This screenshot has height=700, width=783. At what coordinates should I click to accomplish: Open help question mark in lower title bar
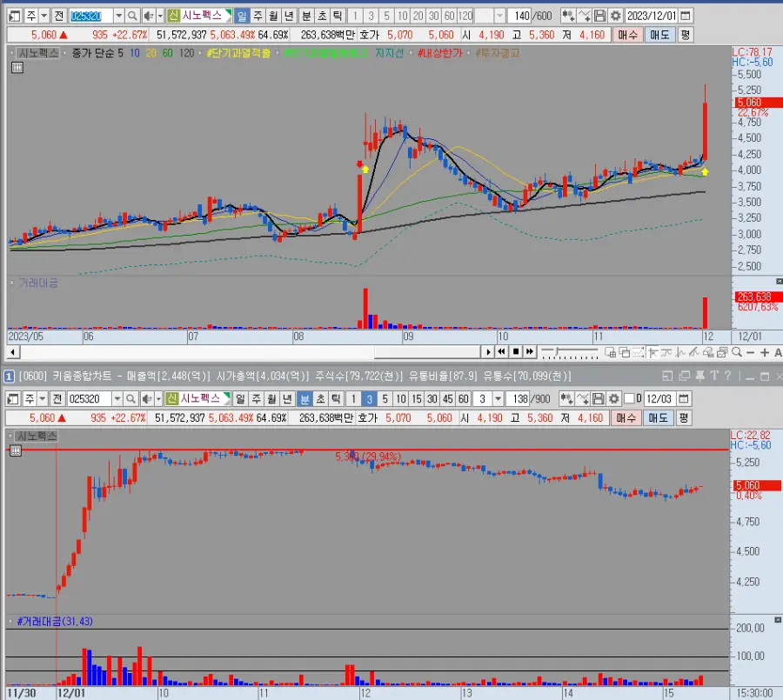tap(727, 376)
